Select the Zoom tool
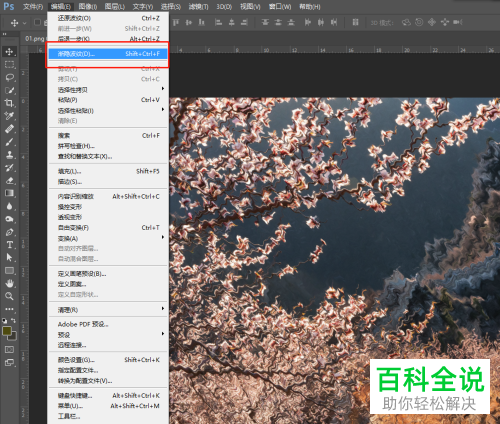Viewport: 500px width, 424px height. pyautogui.click(x=9, y=296)
